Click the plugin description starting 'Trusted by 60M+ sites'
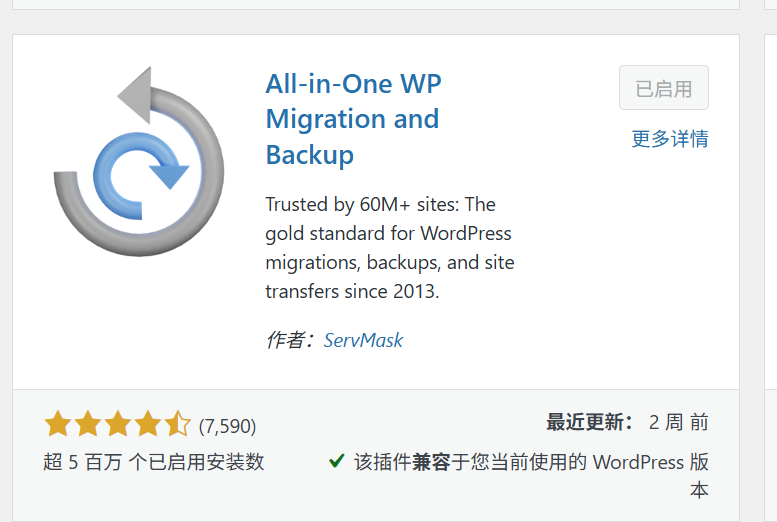This screenshot has height=522, width=777. coord(390,248)
